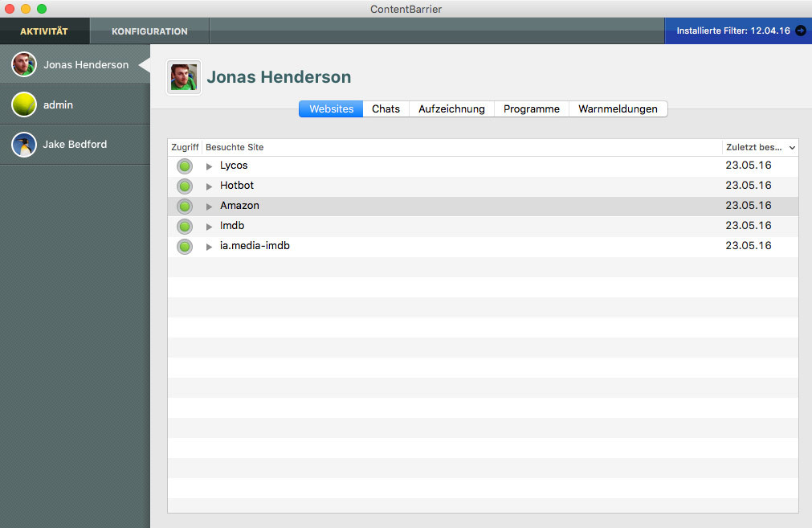The height and width of the screenshot is (528, 812).
Task: Click the Installierte Filter: 12.04.16 button
Action: 738,31
